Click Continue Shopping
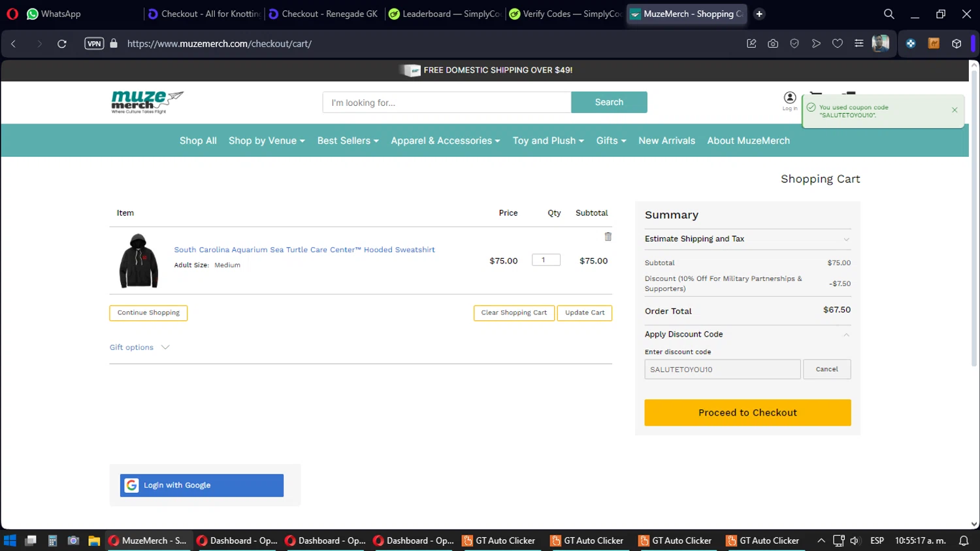 tap(148, 313)
